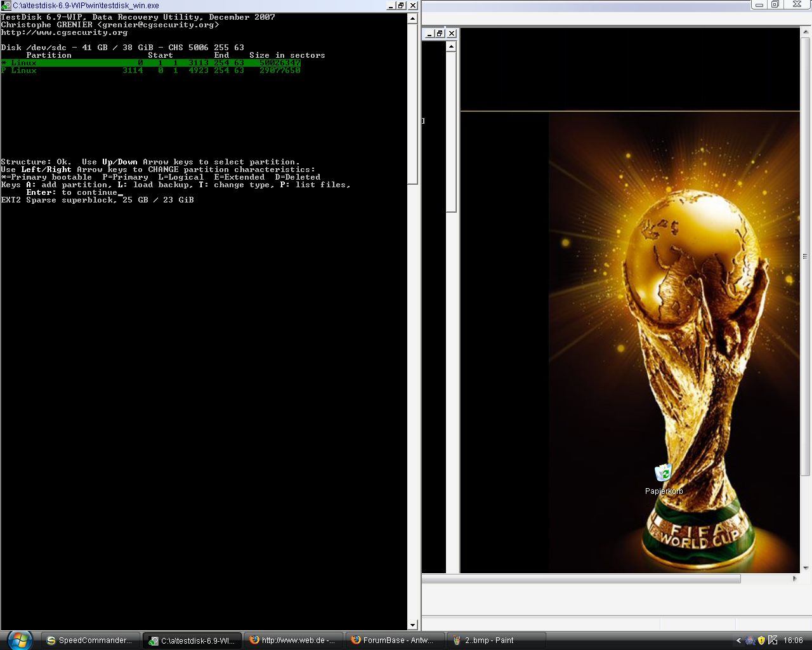Click 'EXT2 Sparse superblock' status line
This screenshot has width=812, height=650.
pos(97,200)
